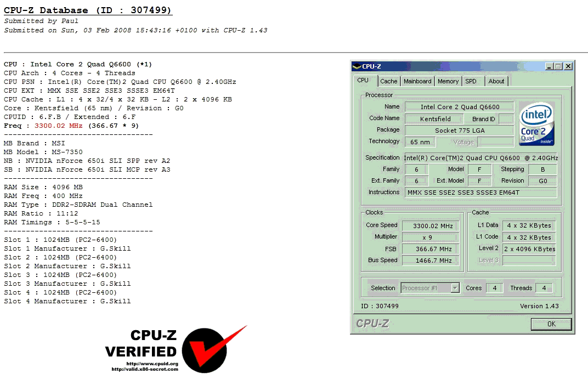Open the Cache tab
This screenshot has height=385, width=588.
(x=388, y=81)
